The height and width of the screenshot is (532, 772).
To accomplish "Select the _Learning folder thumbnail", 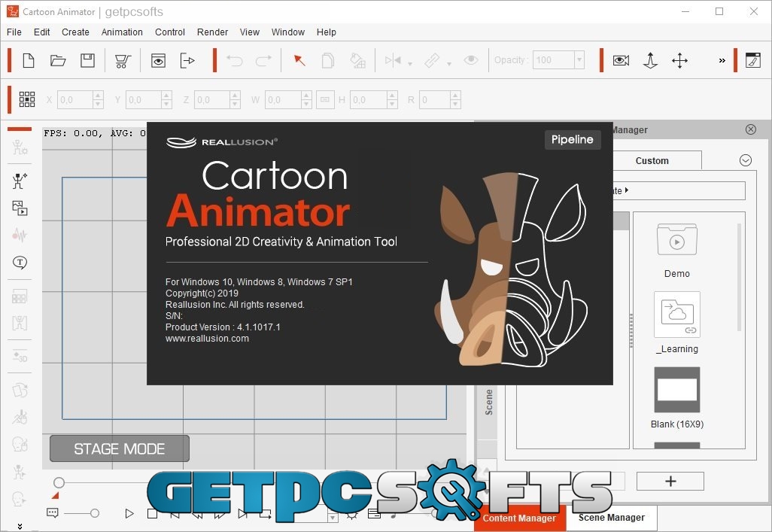I will [x=677, y=315].
